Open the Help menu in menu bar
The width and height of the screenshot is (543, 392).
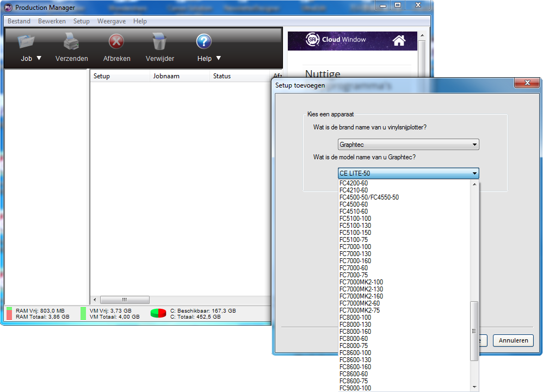tap(140, 21)
